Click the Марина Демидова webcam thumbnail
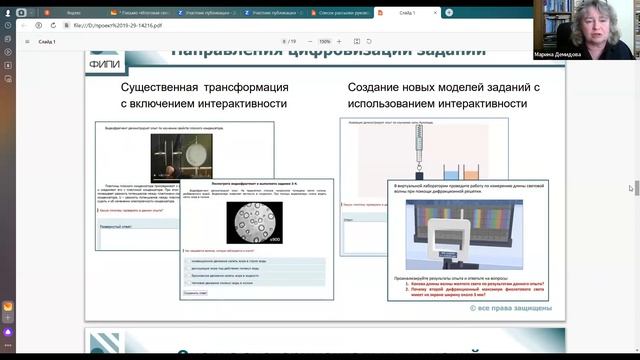640x360 pixels. 586,30
